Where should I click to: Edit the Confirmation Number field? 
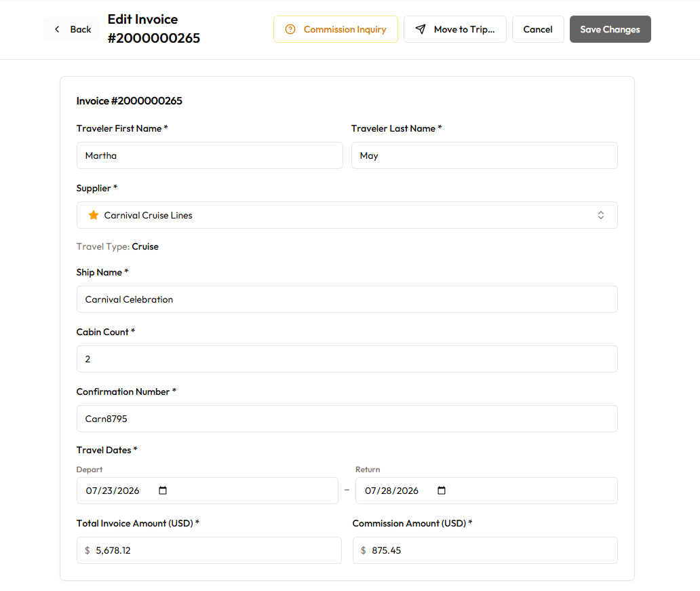click(x=347, y=419)
